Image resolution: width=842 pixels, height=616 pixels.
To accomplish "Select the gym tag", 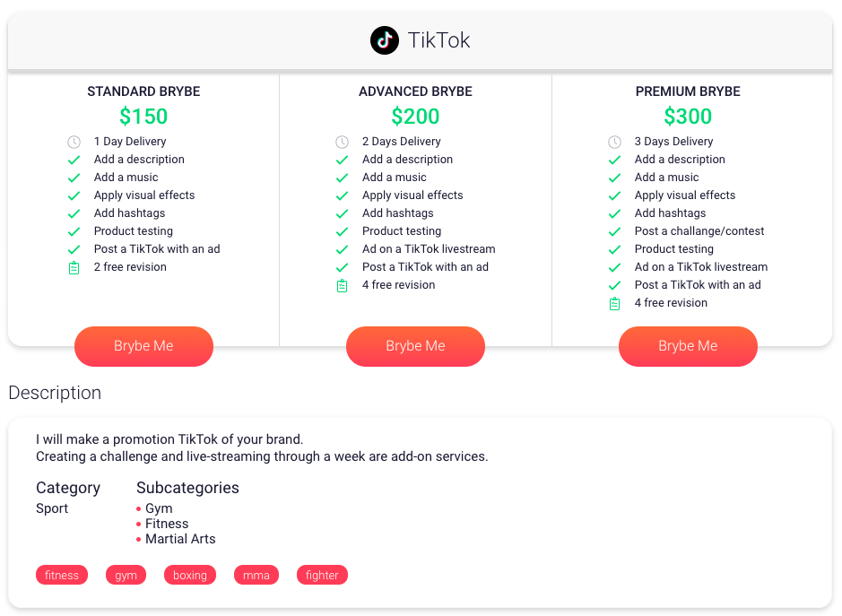I will 126,575.
